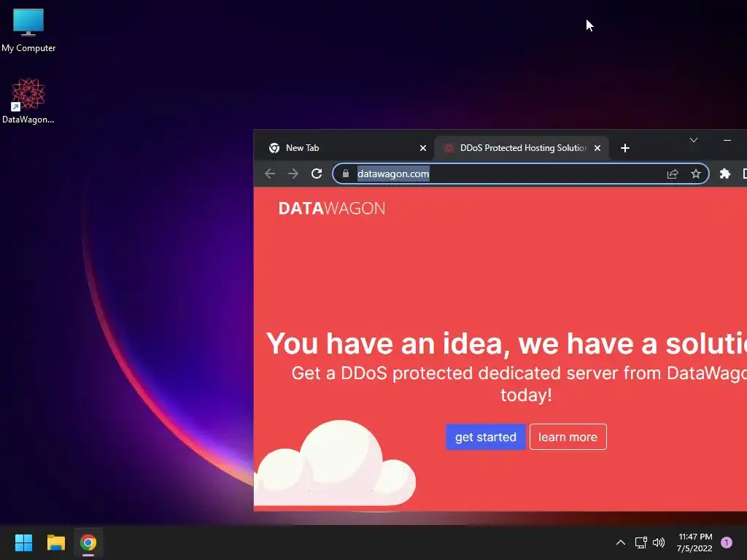The image size is (747, 560).
Task: Open the Chrome extensions puzzle icon
Action: [x=724, y=174]
